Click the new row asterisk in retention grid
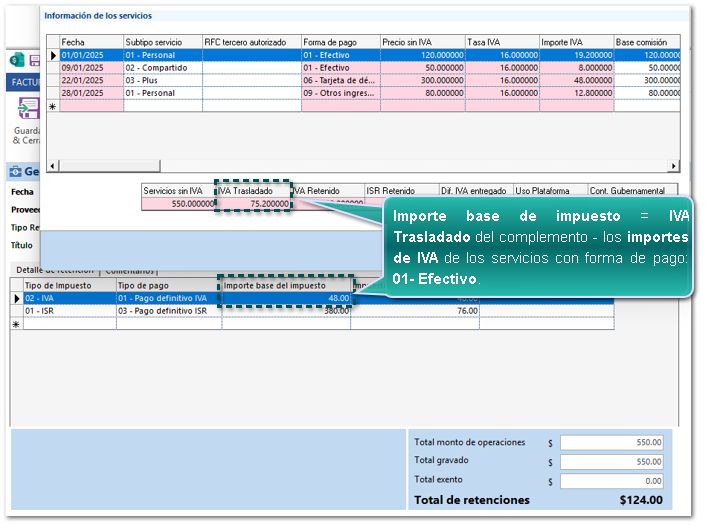 (x=16, y=324)
